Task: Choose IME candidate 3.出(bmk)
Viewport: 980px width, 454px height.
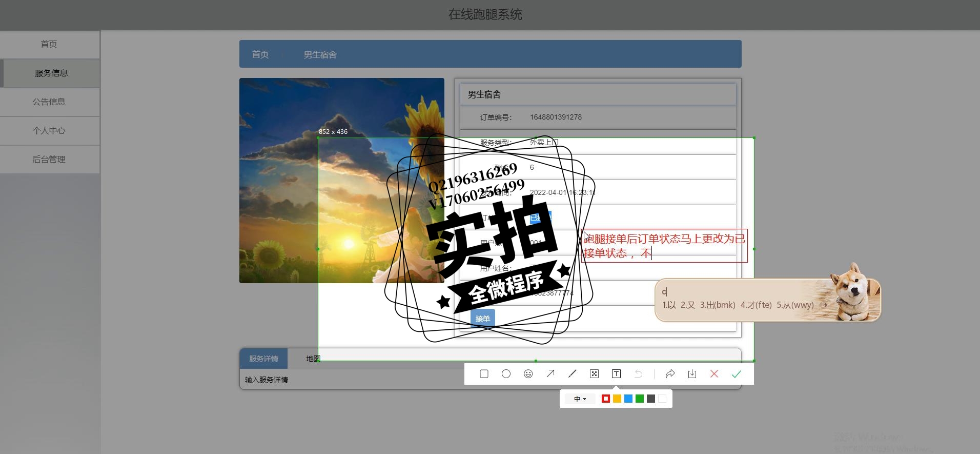Action: (718, 305)
